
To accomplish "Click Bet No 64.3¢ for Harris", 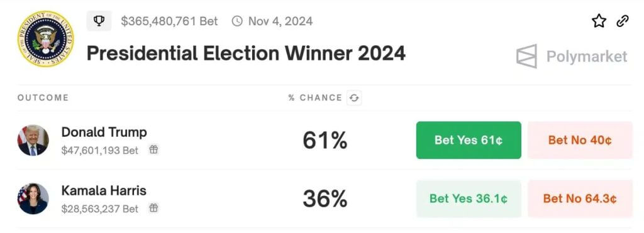I will point(580,198).
